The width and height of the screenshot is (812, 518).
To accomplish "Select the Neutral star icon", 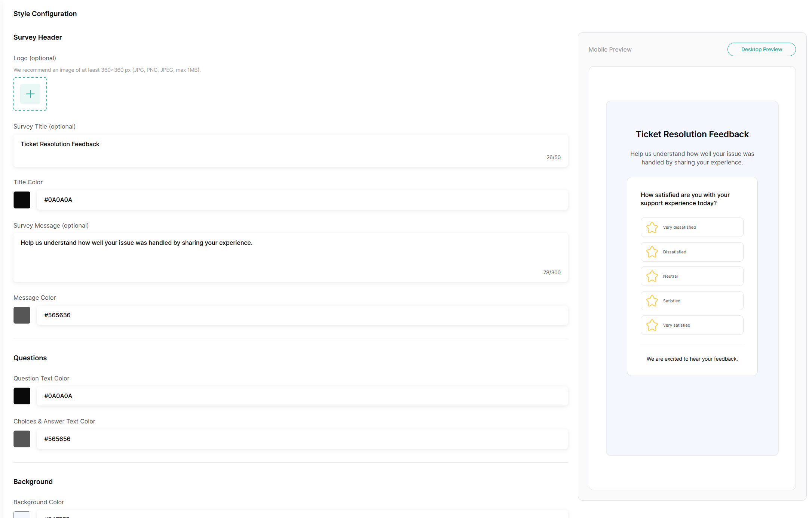I will click(x=652, y=276).
